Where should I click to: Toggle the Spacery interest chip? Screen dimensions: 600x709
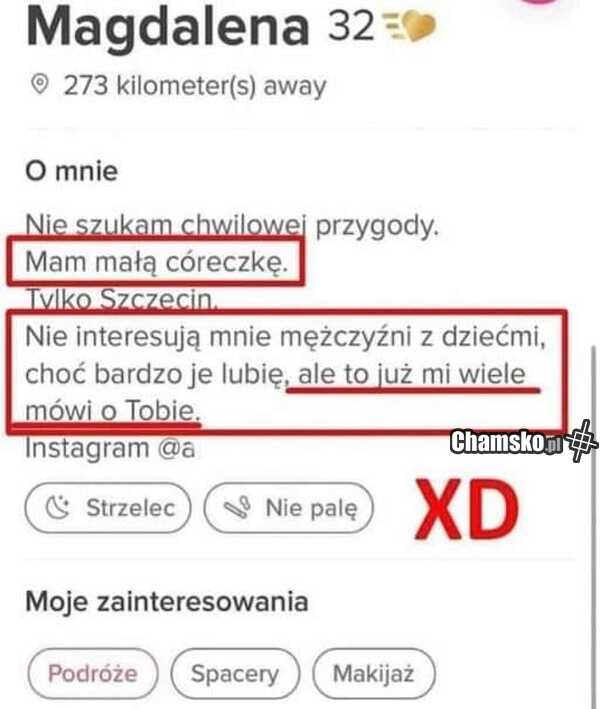[x=234, y=673]
